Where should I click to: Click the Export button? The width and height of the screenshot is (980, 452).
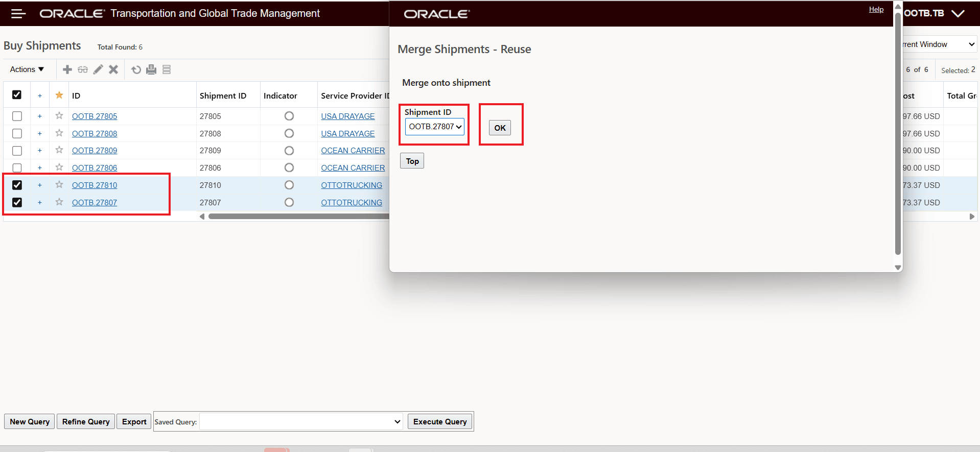(134, 422)
